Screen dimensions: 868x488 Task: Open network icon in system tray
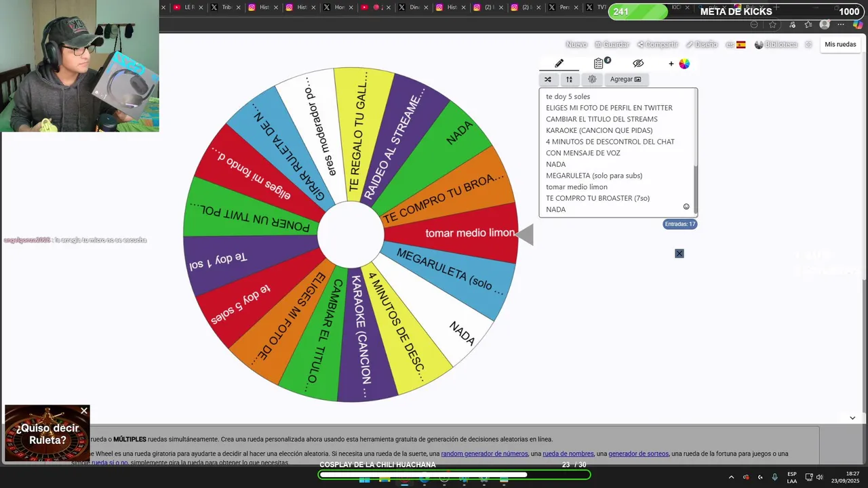click(809, 477)
